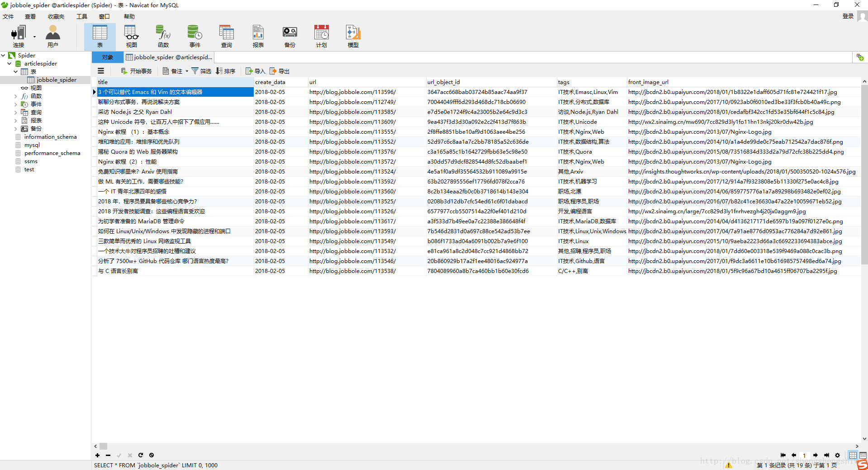Screen dimensions: 868x470
Task: Select the 表 table toolbar icon
Action: [100, 36]
